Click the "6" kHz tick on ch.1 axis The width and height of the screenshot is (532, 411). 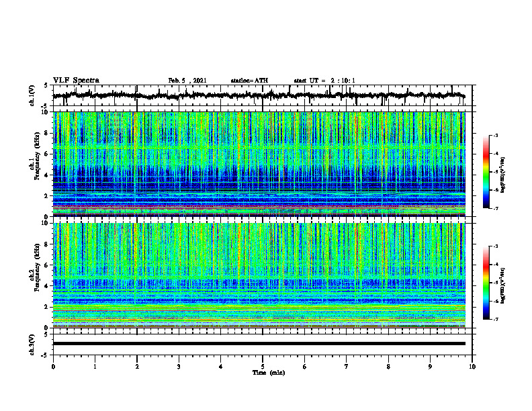[x=47, y=154]
